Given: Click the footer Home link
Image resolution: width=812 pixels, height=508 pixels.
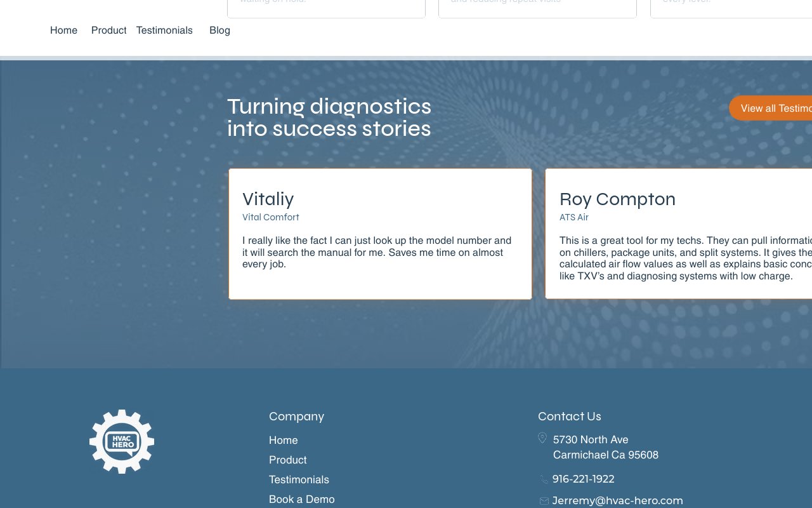Looking at the screenshot, I should point(283,440).
